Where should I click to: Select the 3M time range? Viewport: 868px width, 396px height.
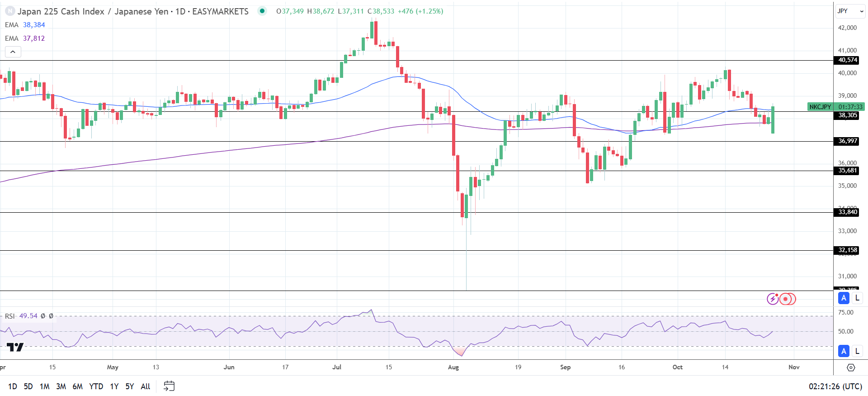[61, 386]
